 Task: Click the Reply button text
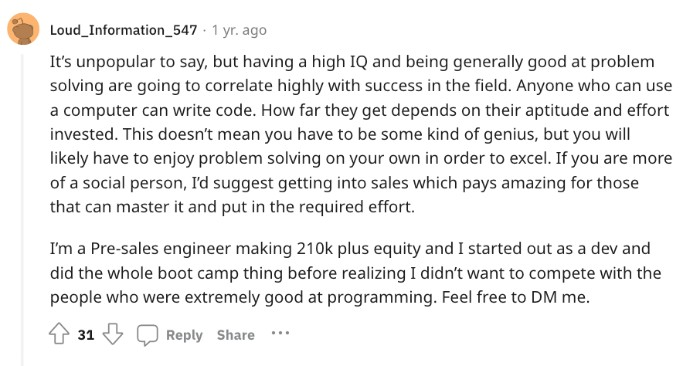[x=184, y=335]
